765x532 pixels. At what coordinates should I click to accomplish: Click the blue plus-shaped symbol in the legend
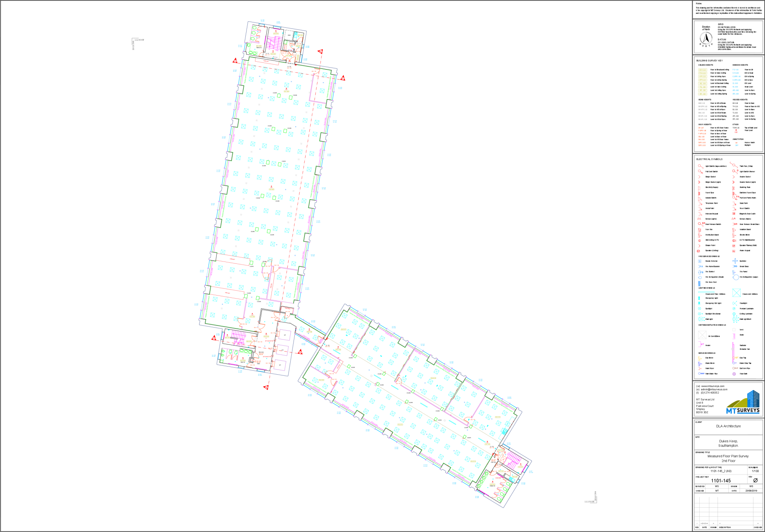click(735, 261)
